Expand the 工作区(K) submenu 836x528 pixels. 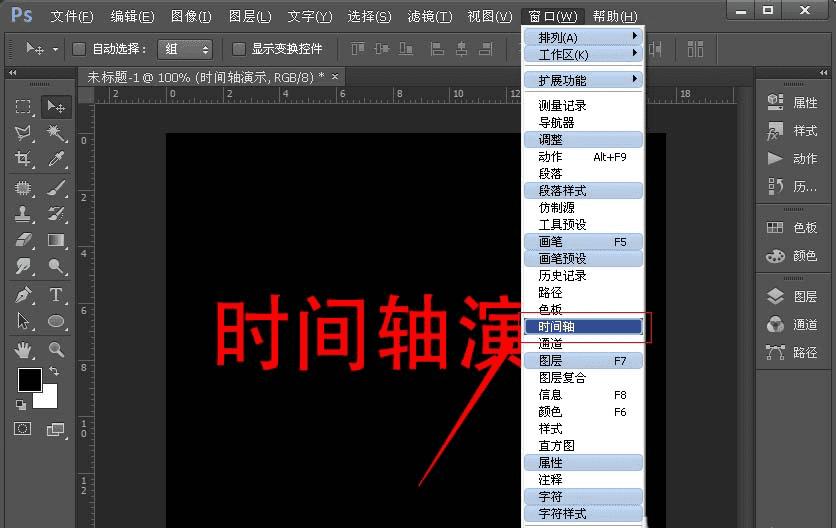pos(583,54)
